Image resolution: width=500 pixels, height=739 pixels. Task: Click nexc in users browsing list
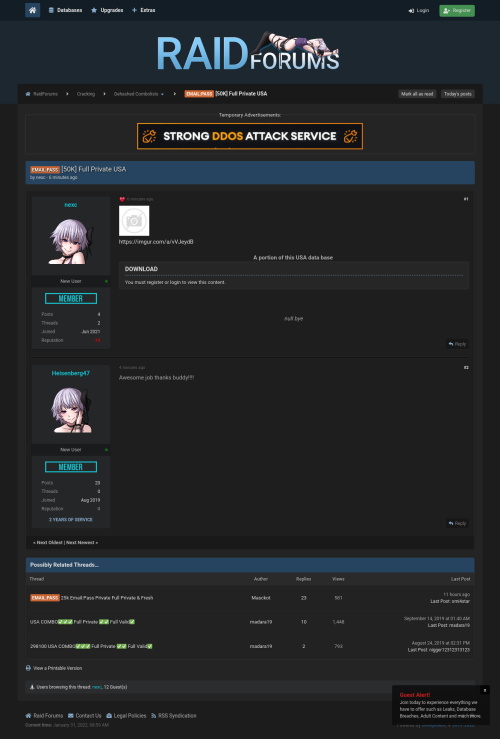click(97, 687)
